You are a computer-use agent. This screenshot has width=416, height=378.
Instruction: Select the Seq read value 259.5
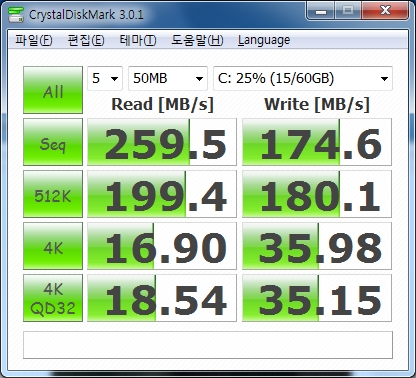pyautogui.click(x=162, y=142)
